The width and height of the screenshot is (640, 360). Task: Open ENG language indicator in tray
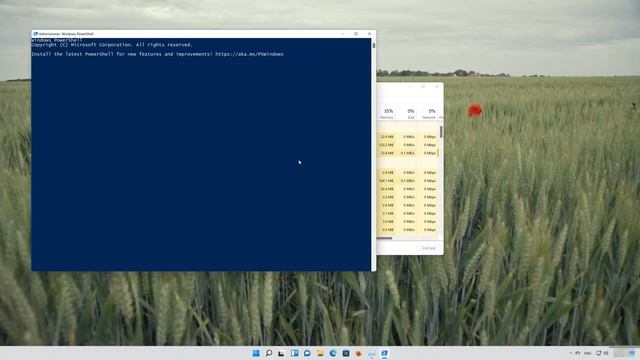(588, 353)
